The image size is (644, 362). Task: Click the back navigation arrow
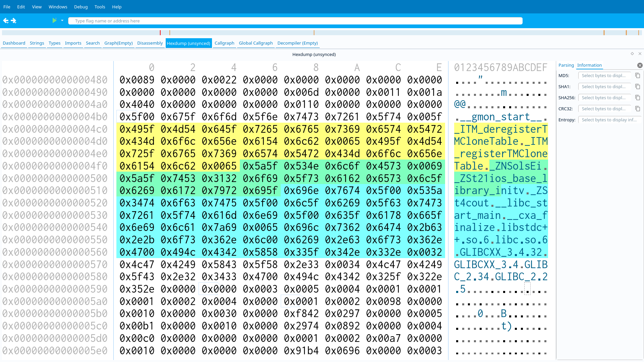6,21
